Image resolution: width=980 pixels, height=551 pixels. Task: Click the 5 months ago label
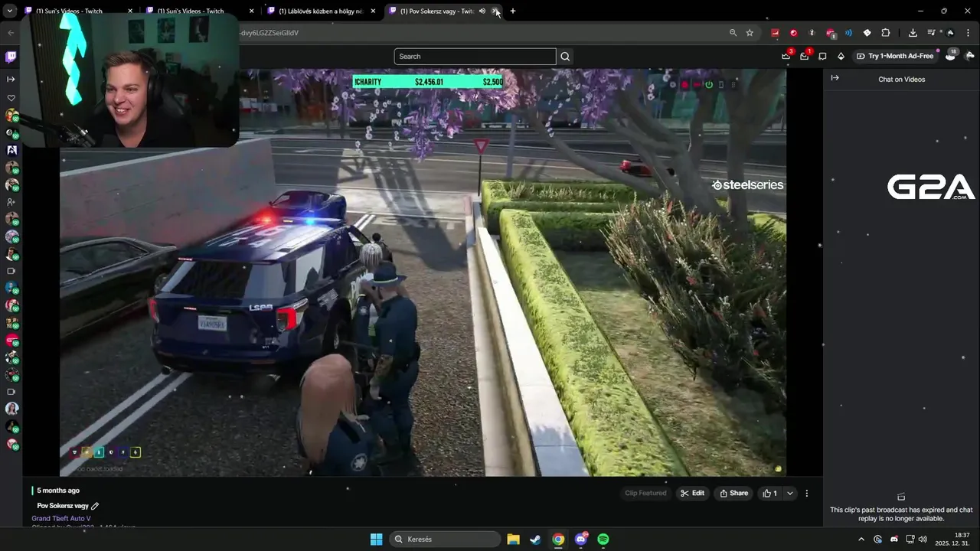58,491
